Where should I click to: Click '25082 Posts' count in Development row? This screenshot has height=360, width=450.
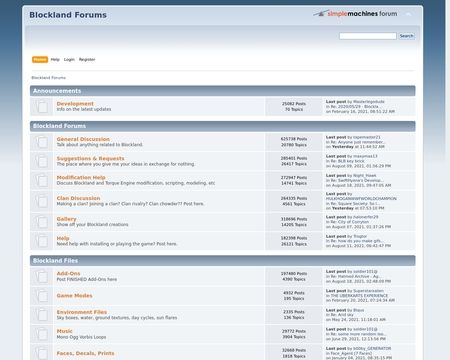tap(294, 104)
